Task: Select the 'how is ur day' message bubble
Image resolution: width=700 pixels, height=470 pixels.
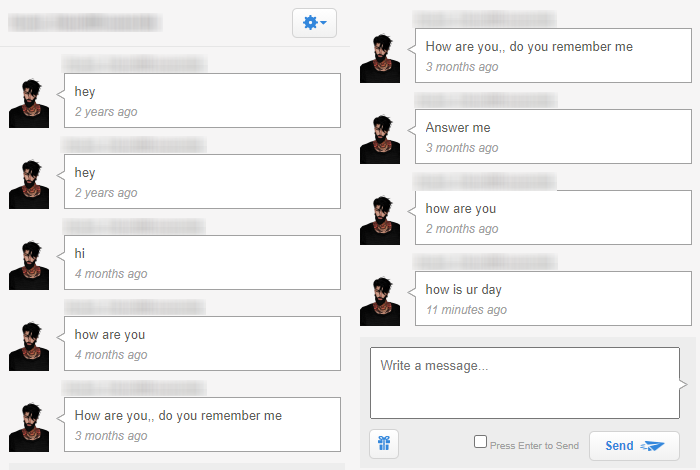Action: point(553,299)
